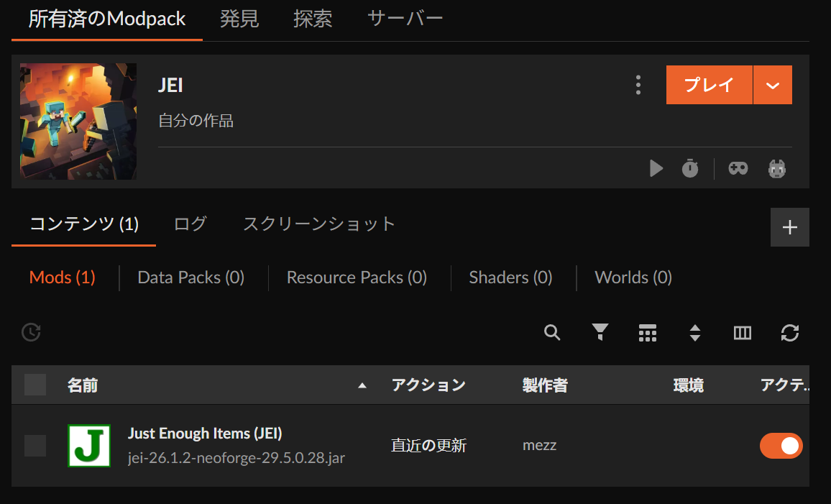Check the Just Enough Items row checkbox
The height and width of the screenshot is (504, 831).
[x=35, y=445]
